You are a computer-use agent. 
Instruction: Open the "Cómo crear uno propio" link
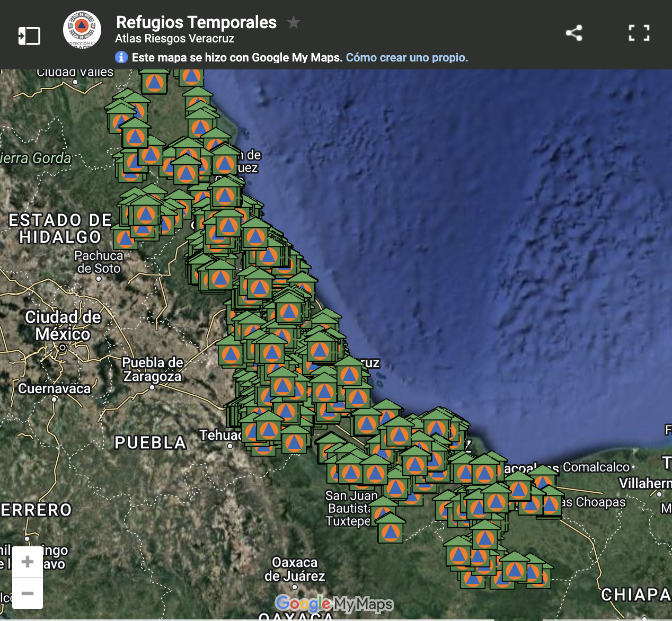point(406,57)
